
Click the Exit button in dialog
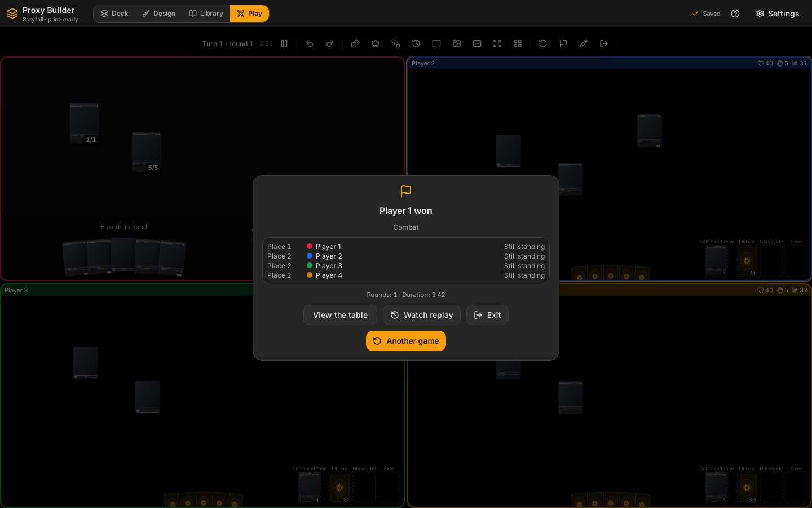coord(487,315)
